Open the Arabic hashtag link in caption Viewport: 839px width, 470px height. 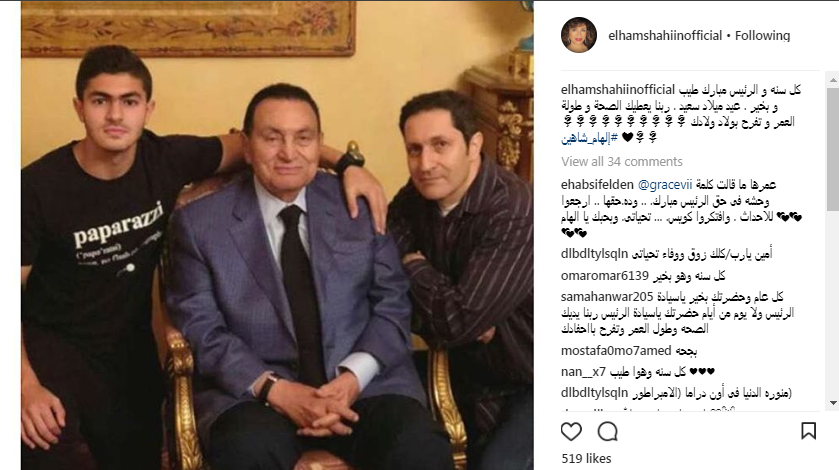(x=589, y=138)
